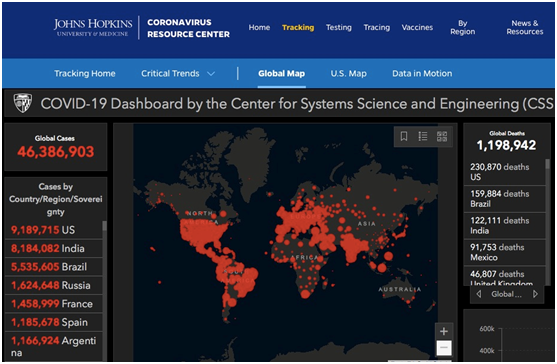This screenshot has width=557, height=364.
Task: Click the Johns Hopkins shield logo
Action: coord(23,103)
